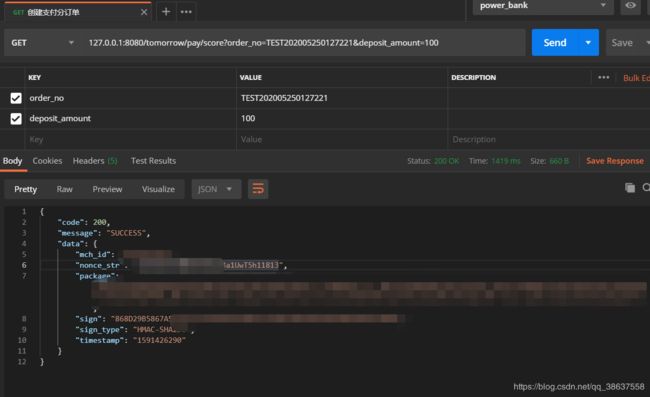Click the response Size value
The image size is (650, 397).
(559, 161)
